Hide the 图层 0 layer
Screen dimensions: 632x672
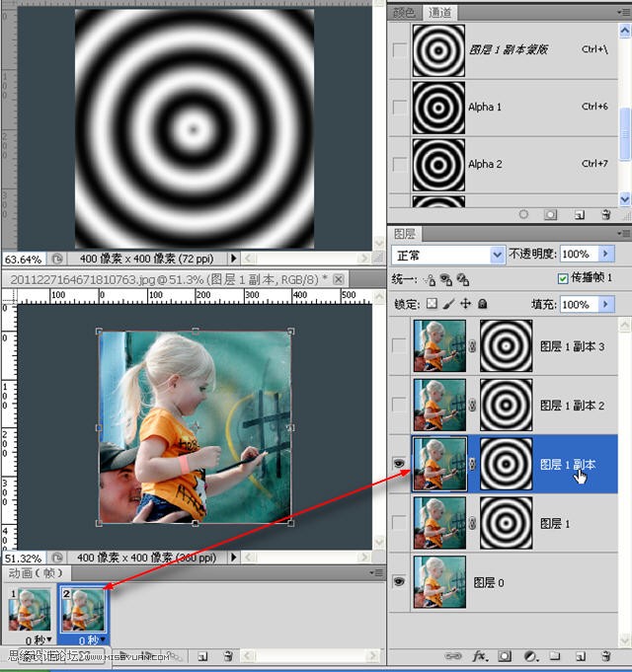(399, 581)
